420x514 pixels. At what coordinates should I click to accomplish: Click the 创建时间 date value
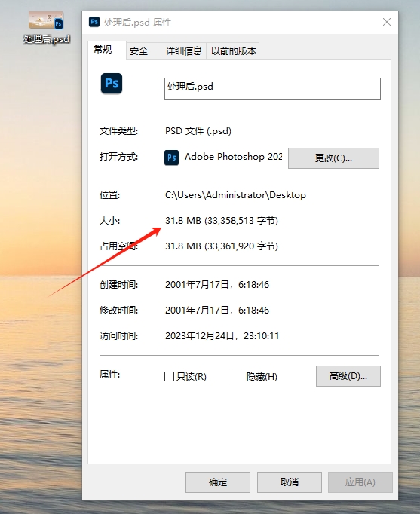[x=217, y=285]
